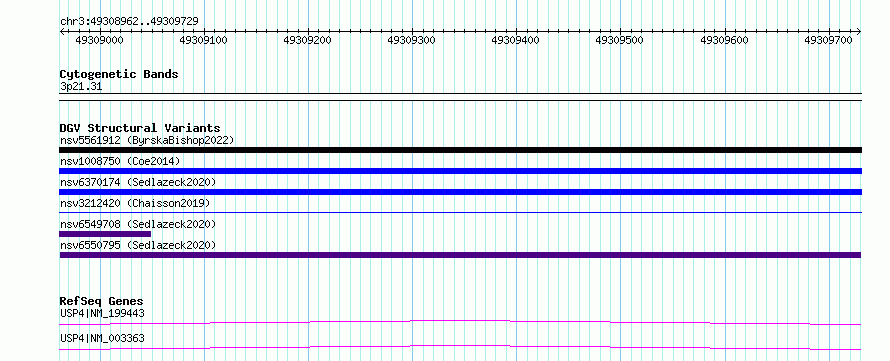Click the thin blue line of nsv3212420
Viewport: 890px width, 361px height.
pos(460,212)
